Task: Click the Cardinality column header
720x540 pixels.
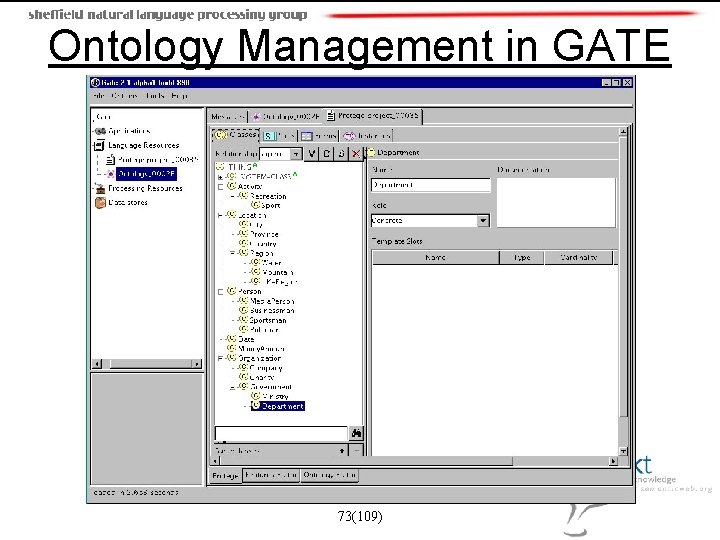Action: point(579,258)
